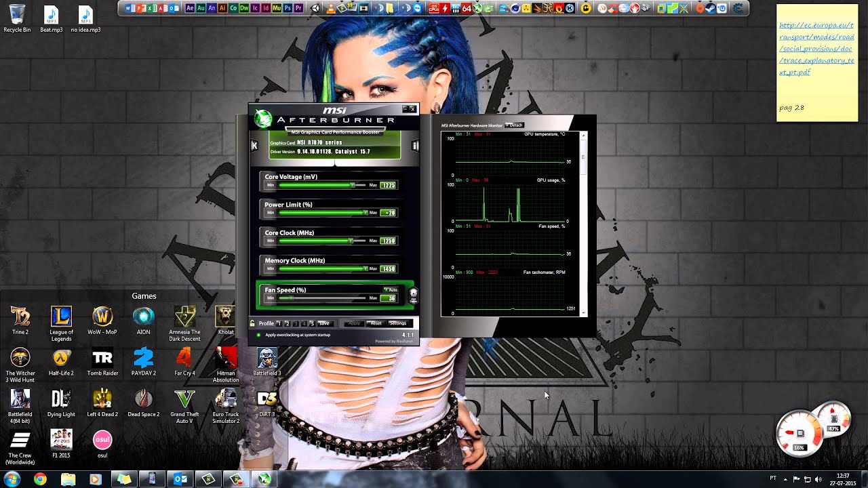Open F1 2015 shortcut
Screen dimensions: 868x488
point(61,444)
